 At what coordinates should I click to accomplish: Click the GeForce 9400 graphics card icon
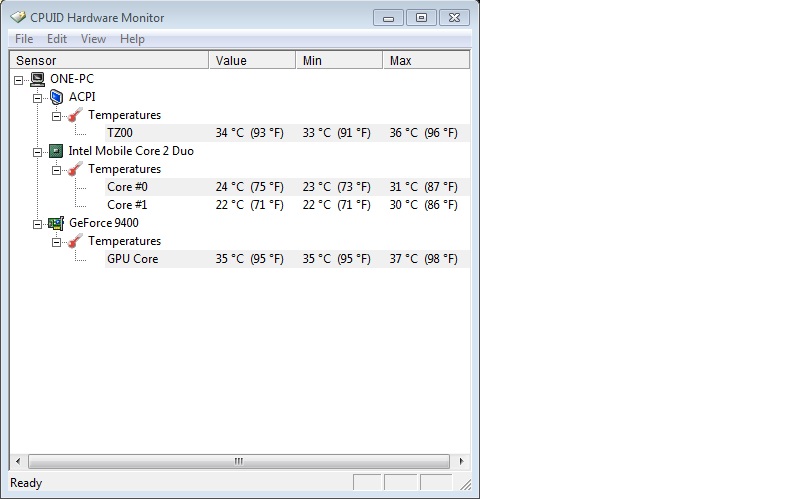point(56,223)
